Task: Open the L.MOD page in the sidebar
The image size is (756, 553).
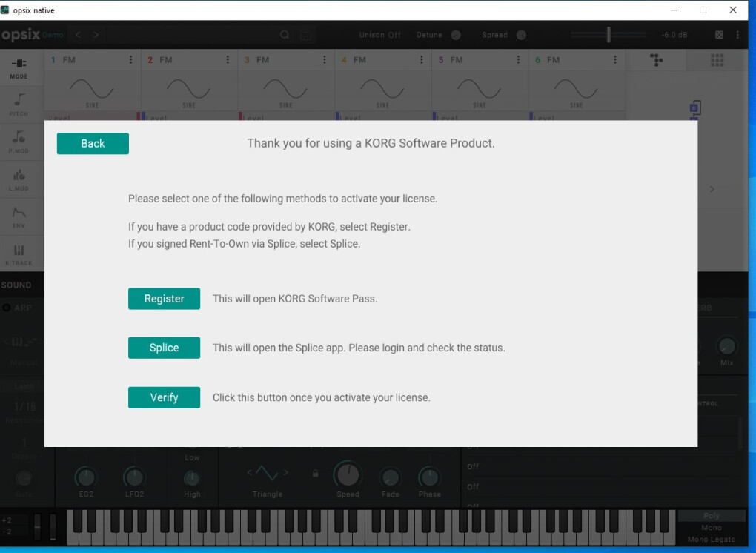Action: pos(19,180)
